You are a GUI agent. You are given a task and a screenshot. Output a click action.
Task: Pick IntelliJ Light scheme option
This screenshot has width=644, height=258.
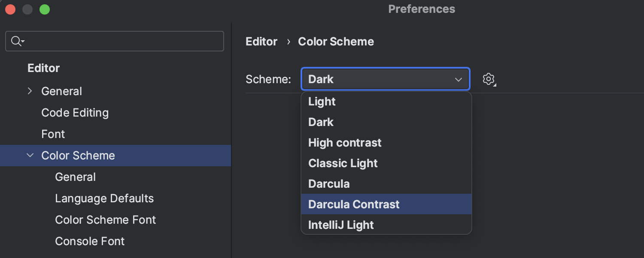(341, 225)
